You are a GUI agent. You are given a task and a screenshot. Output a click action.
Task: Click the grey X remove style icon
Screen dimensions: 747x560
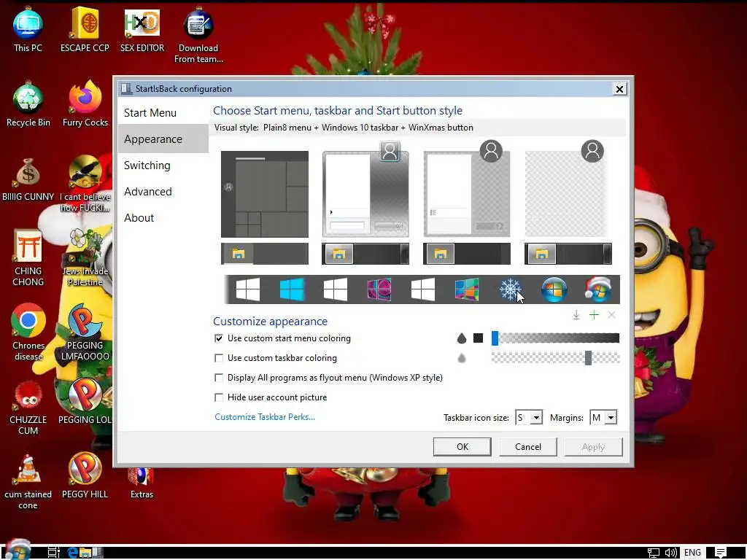[x=612, y=315]
